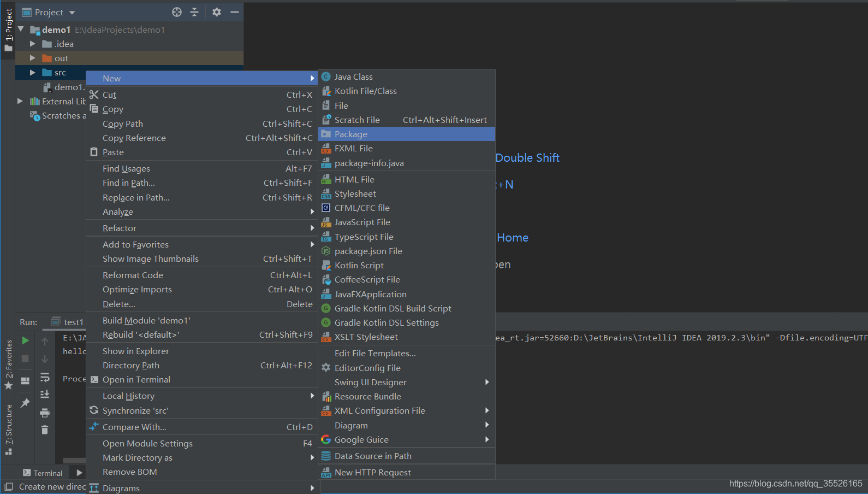The width and height of the screenshot is (868, 494).
Task: Expand the .idea folder
Action: coord(33,44)
